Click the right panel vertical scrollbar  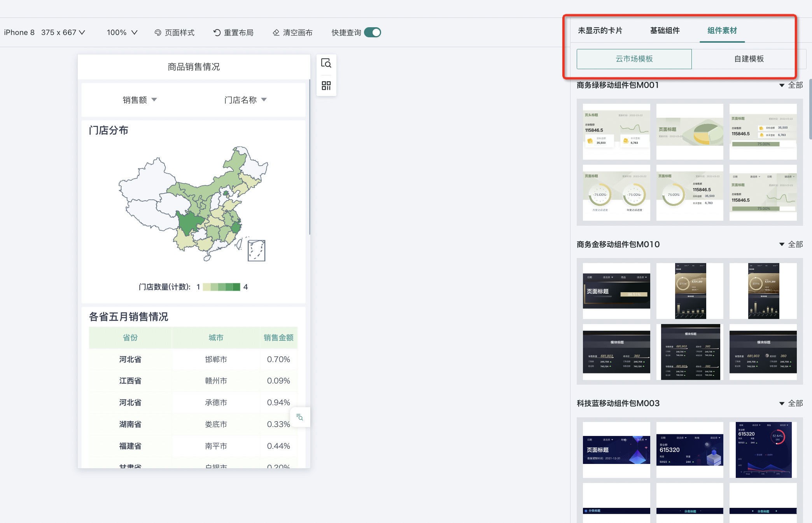[x=810, y=109]
